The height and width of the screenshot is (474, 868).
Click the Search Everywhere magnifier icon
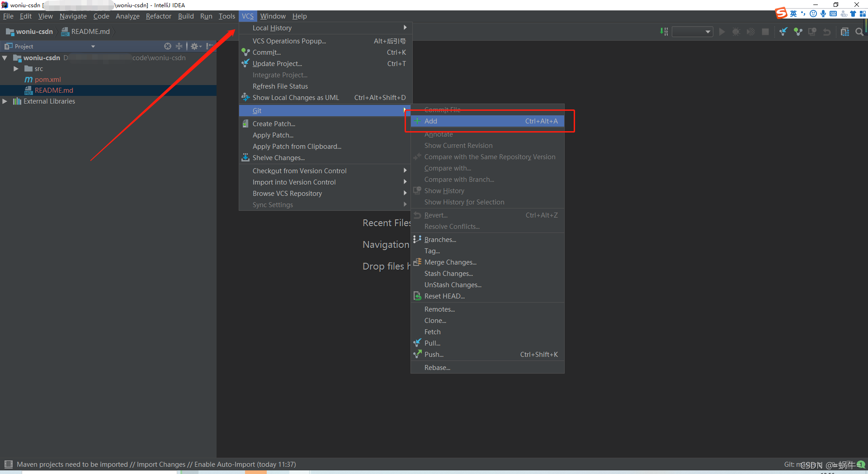859,32
